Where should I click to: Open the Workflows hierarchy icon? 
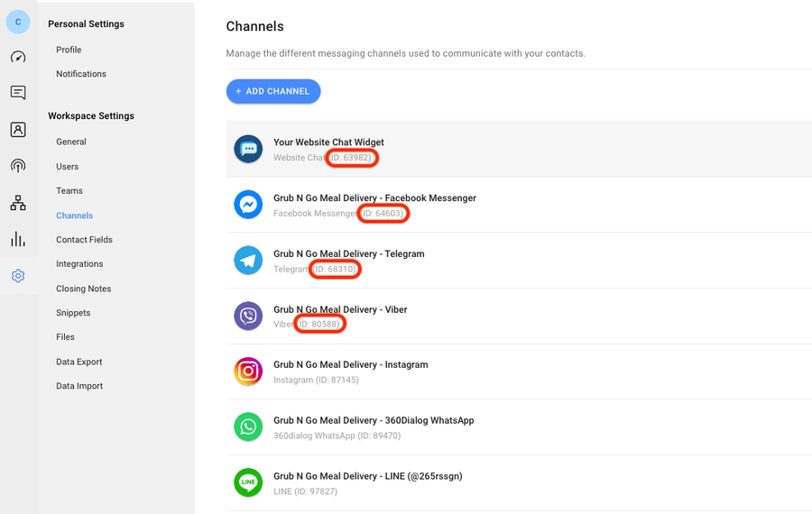(18, 203)
